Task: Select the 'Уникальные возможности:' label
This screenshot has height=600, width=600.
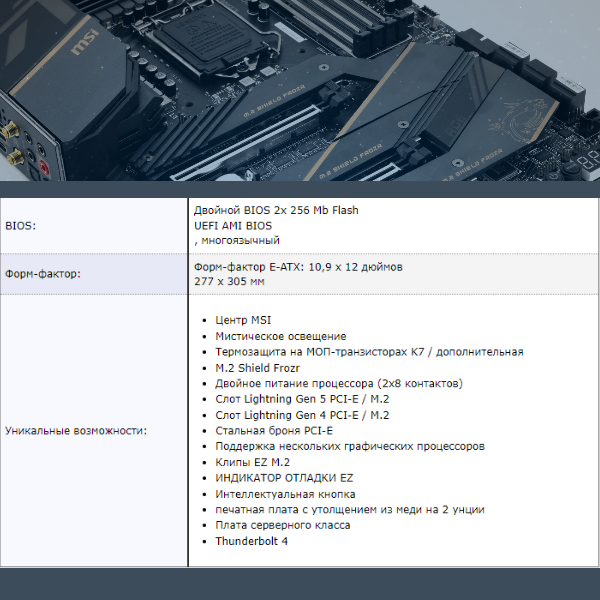Action: coord(76,431)
